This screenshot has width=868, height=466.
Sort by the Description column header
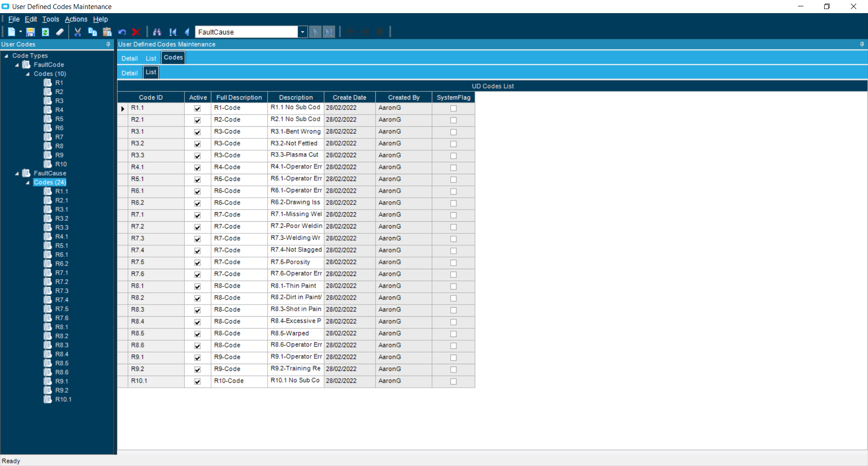[x=296, y=97]
